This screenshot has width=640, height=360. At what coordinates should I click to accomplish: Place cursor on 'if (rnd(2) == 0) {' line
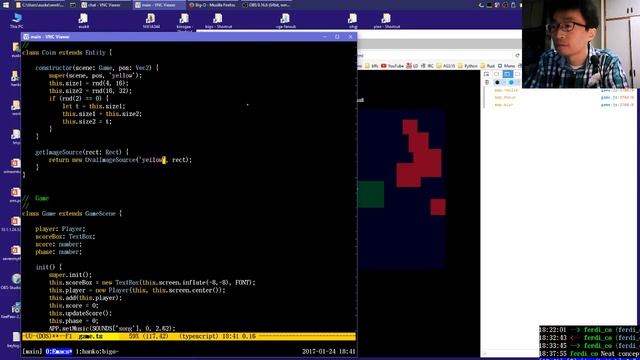coord(79,98)
